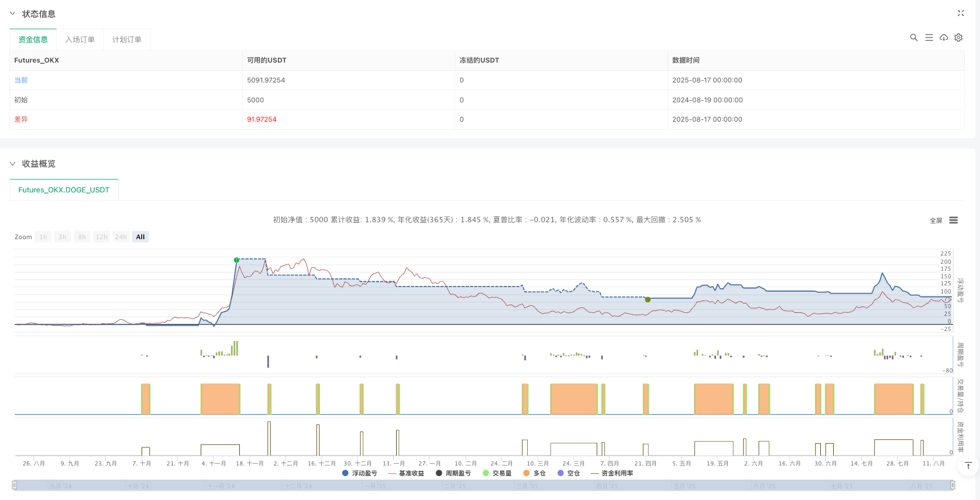The width and height of the screenshot is (980, 500).
Task: Collapse the 收益概览 section
Action: coord(12,164)
